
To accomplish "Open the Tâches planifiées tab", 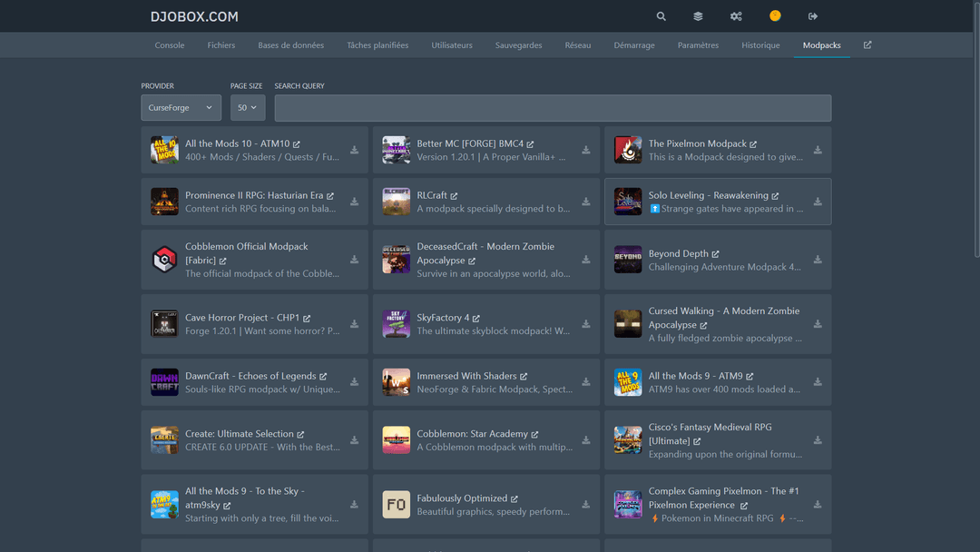I will pos(377,45).
